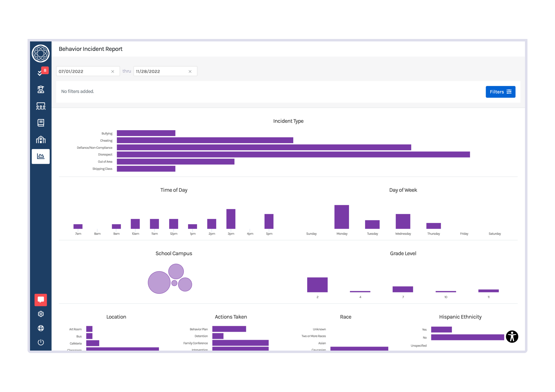Click the circular app logo in sidebar
Screen dimensions: 555x392
(x=41, y=53)
